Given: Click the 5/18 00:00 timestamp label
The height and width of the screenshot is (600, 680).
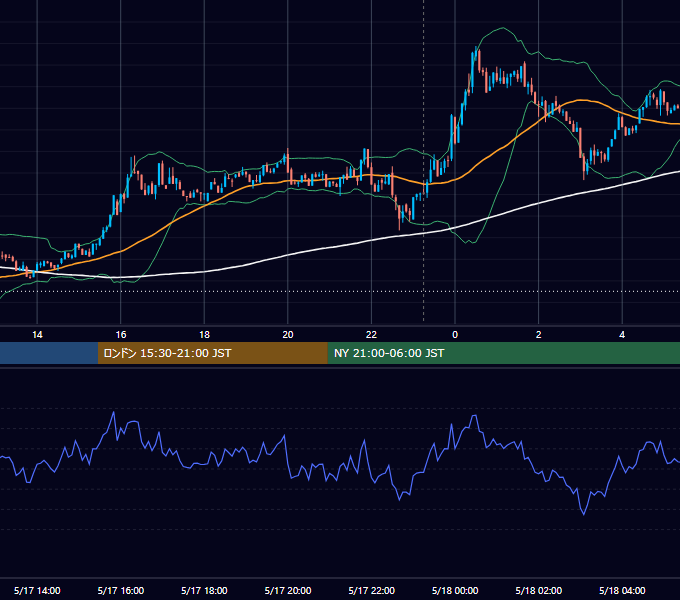Looking at the screenshot, I should (455, 590).
